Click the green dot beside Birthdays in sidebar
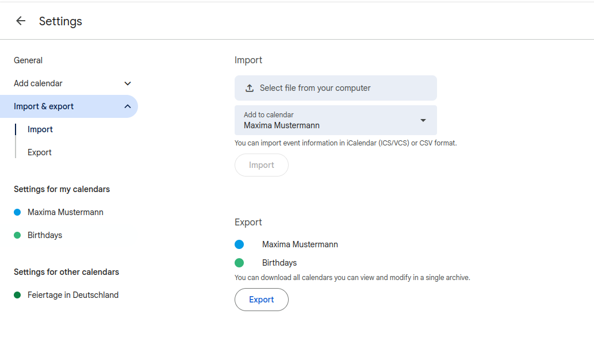Image resolution: width=594 pixels, height=364 pixels. (x=17, y=235)
